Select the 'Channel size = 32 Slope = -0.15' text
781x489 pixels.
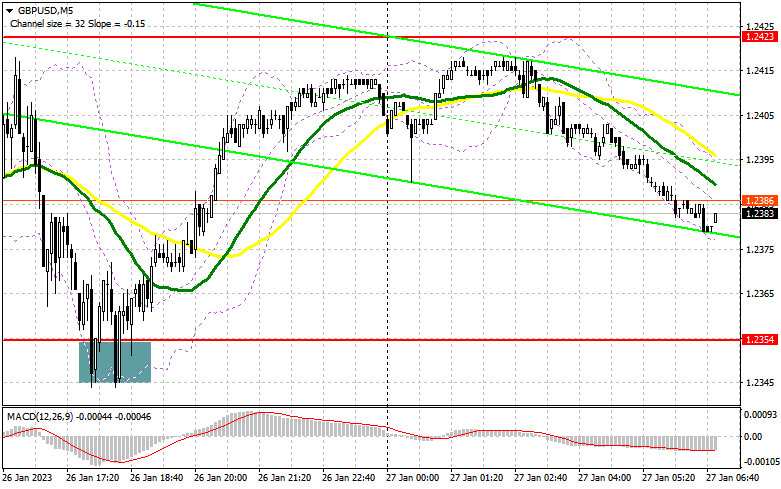click(x=77, y=23)
